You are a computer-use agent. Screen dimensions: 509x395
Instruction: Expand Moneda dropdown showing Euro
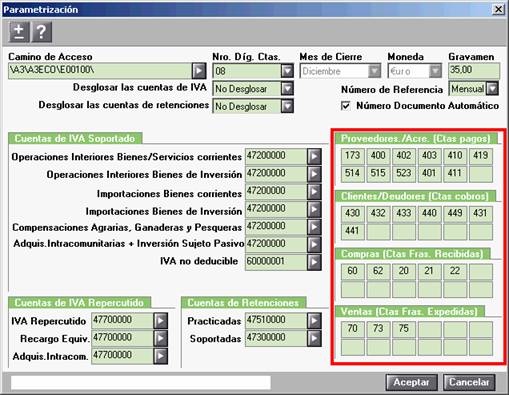tap(435, 71)
